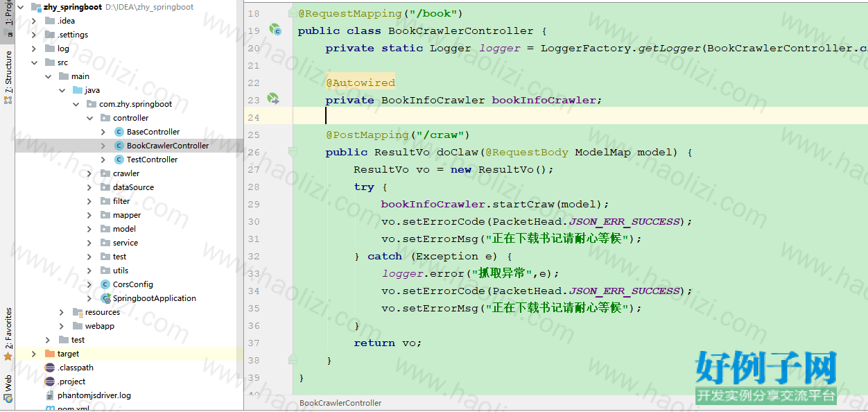Click the fold end marker on line 38
Image resolution: width=868 pixels, height=412 pixels.
tap(292, 360)
